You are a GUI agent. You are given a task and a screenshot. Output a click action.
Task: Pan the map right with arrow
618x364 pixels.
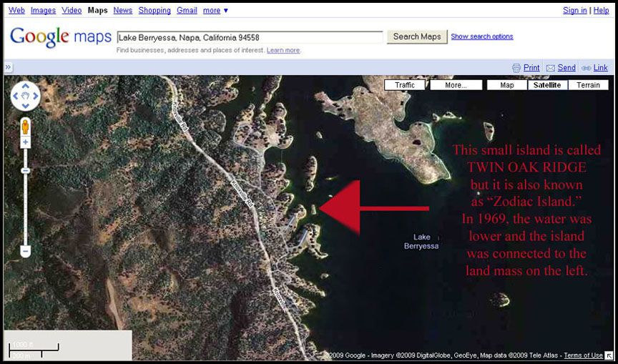coord(36,96)
